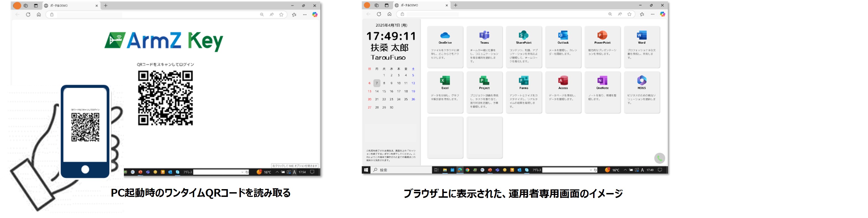Open the Windows Start menu in the portal window
This screenshot has width=868, height=218.
pos(366,170)
